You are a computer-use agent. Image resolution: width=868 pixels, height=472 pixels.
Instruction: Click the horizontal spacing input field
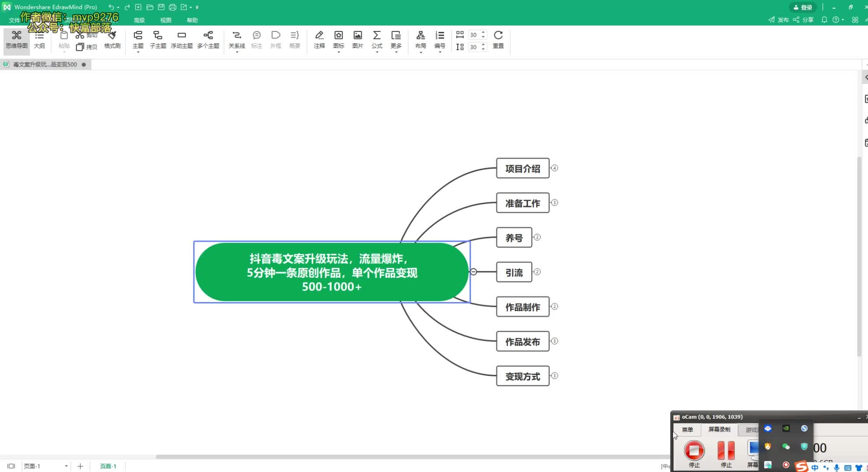point(474,35)
